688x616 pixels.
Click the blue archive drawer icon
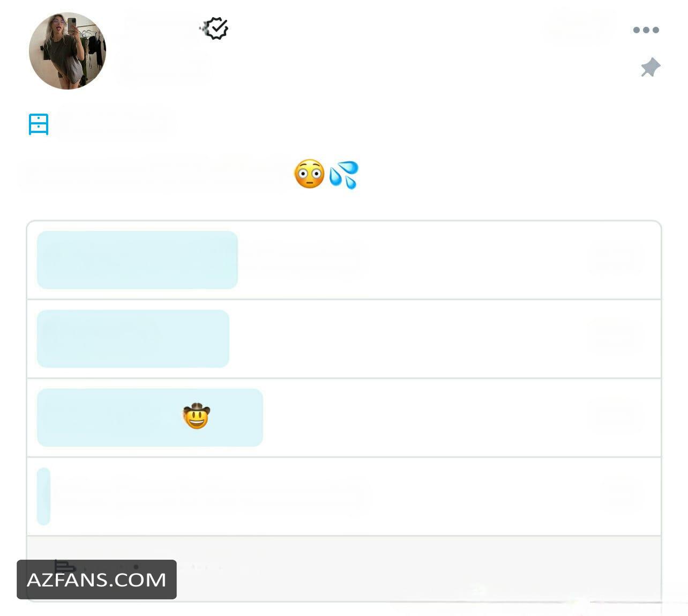tap(39, 124)
